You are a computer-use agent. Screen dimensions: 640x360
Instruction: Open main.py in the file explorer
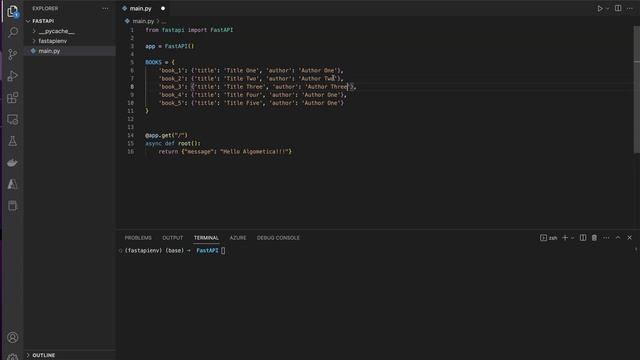[x=49, y=51]
